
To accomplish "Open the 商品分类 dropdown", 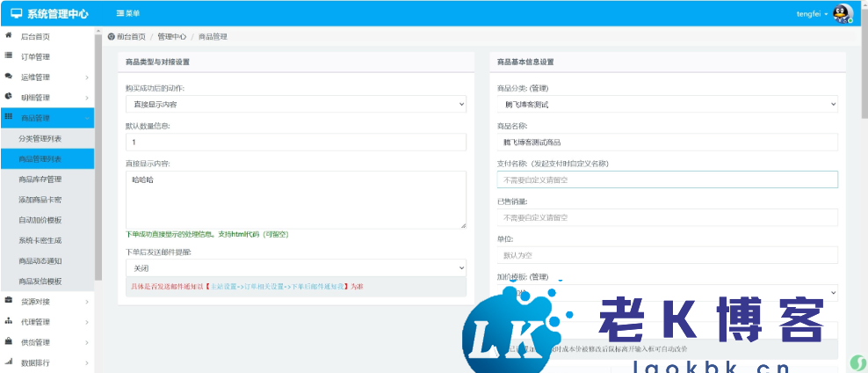I will click(x=667, y=105).
